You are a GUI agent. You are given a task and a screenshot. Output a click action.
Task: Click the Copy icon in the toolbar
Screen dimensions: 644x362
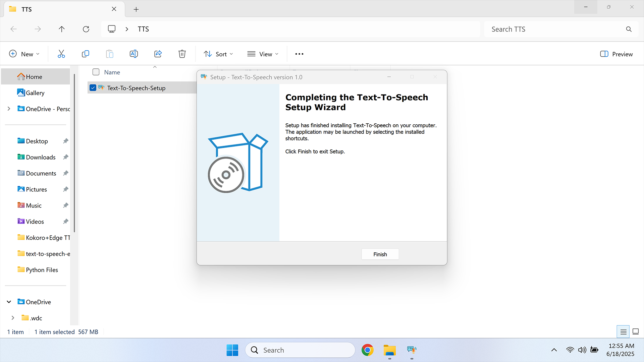(85, 54)
